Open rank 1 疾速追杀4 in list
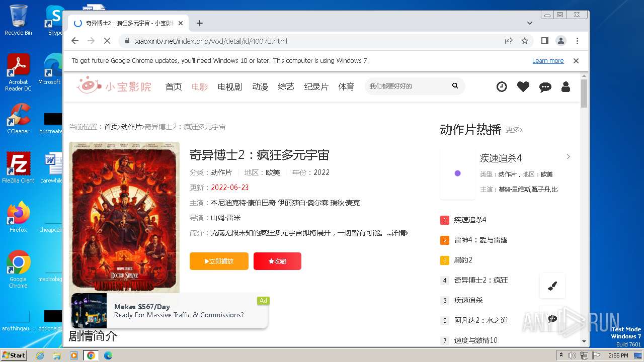The height and width of the screenshot is (362, 644). [470, 220]
